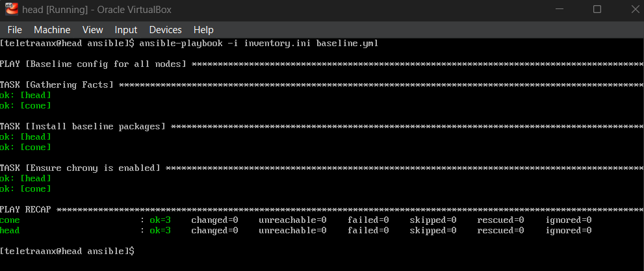Open the File menu
Screen dimensions: 644x271
[x=14, y=30]
